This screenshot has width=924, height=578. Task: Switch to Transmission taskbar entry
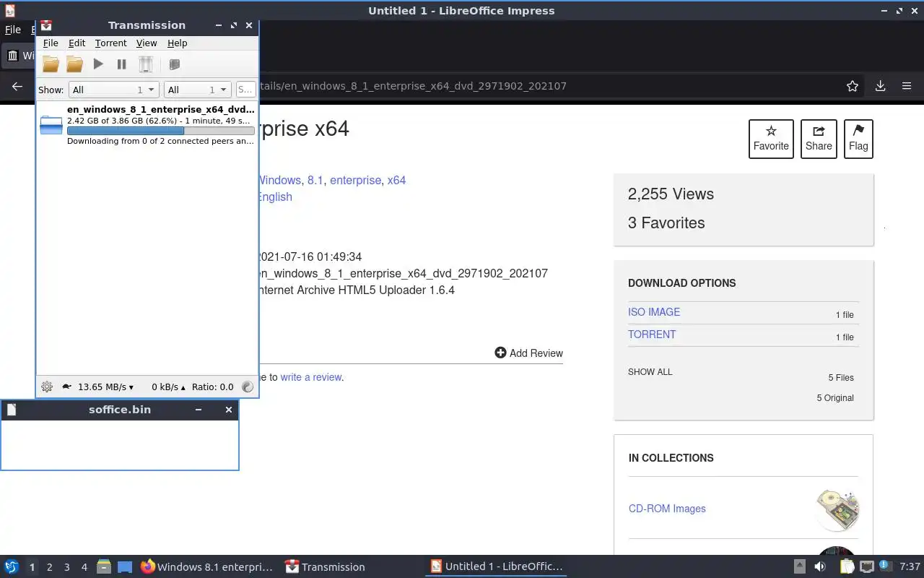pos(325,567)
